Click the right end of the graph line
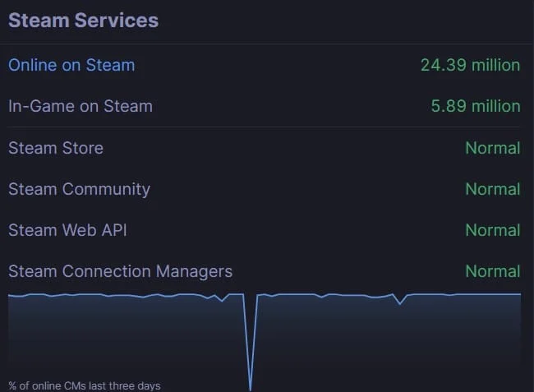Screen dimensions: 534x392 520,293
